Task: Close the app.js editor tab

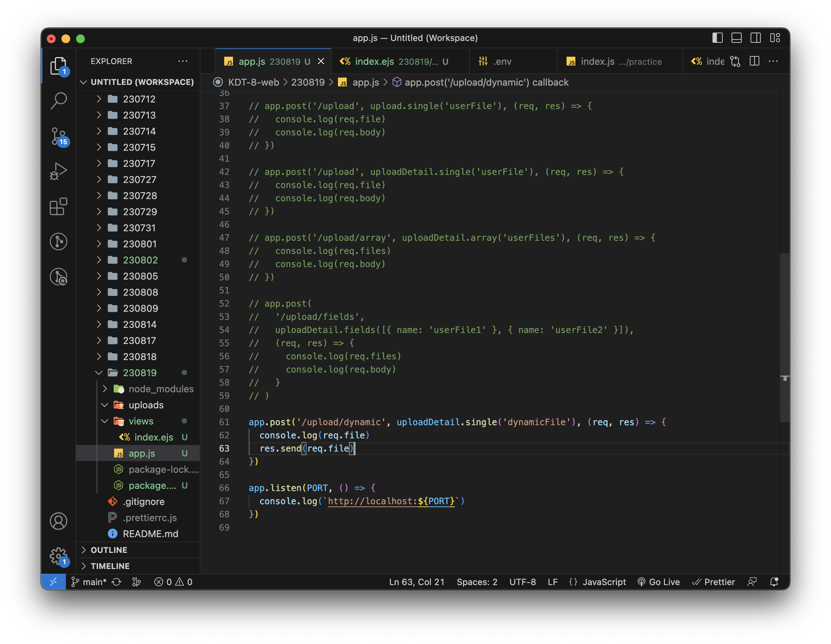Action: click(321, 61)
